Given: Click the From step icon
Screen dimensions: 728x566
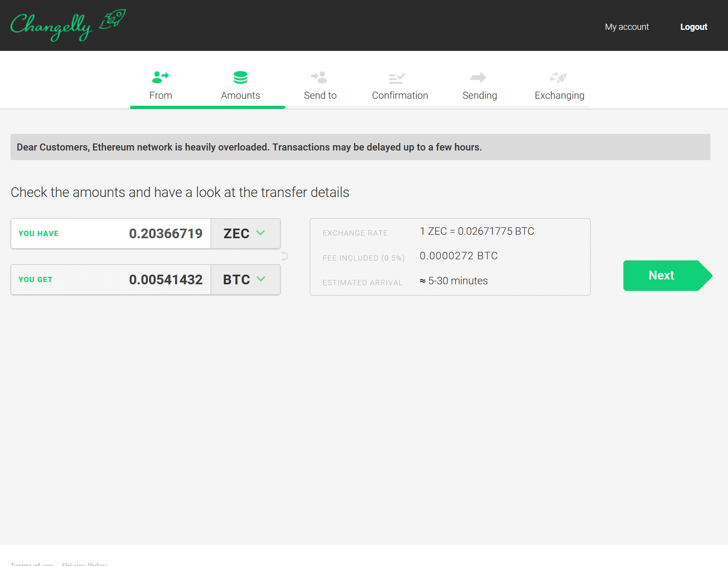Looking at the screenshot, I should (161, 77).
